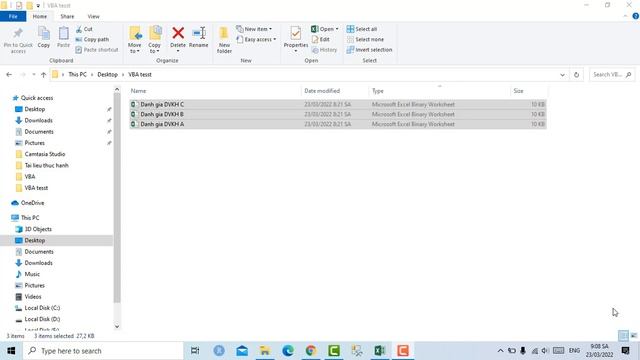Open recent locations dropdown arrow

pos(33,75)
